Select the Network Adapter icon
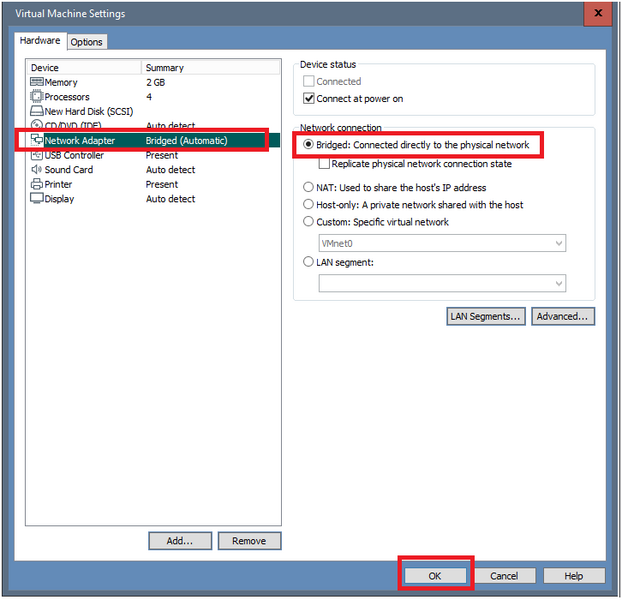 [x=37, y=141]
